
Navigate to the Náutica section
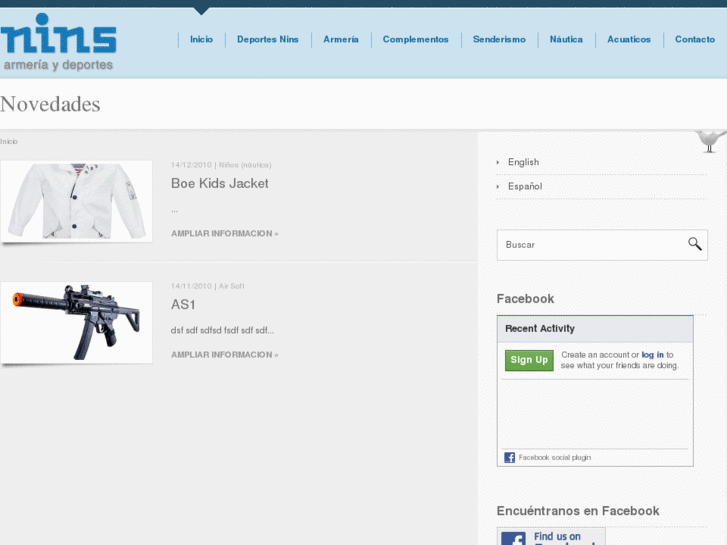coord(566,39)
